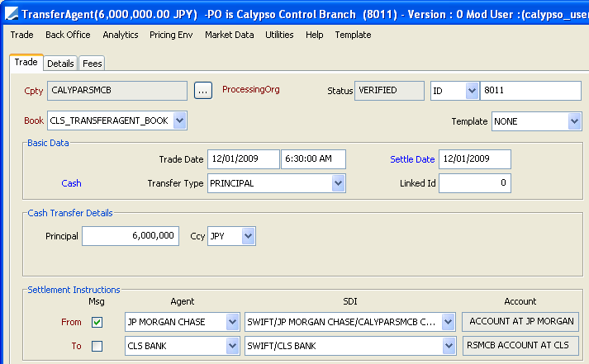Click the Basic Data group heading

(48, 143)
